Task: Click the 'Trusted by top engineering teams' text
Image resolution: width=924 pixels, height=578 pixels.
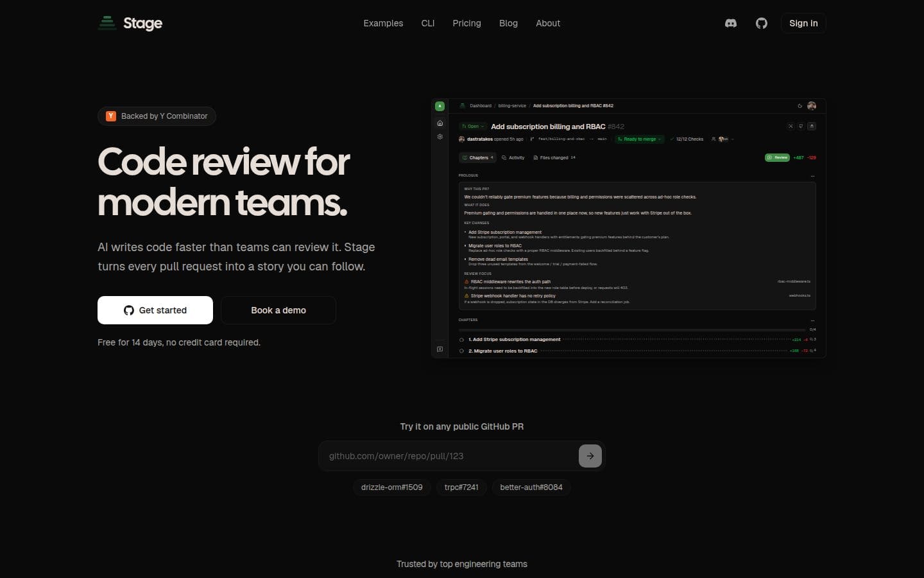Action: point(462,564)
